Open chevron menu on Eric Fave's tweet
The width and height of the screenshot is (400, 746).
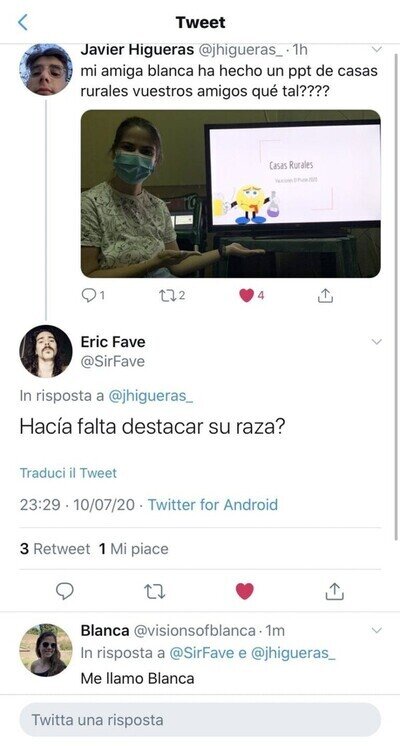point(376,342)
